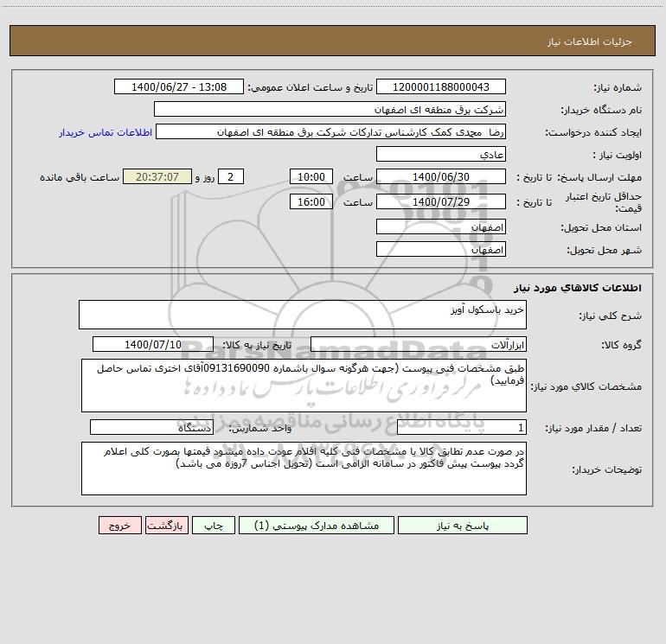Click the چاپ print button
Image resolution: width=666 pixels, height=644 pixels.
(214, 525)
